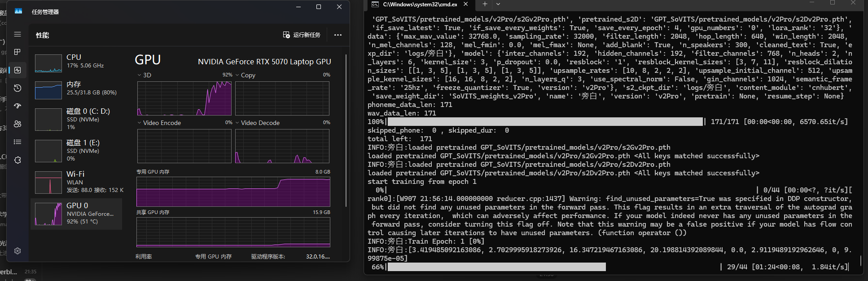Click the 驱动程序版本 (driver version) label
Viewport: 868px width, 281px height.
268,257
